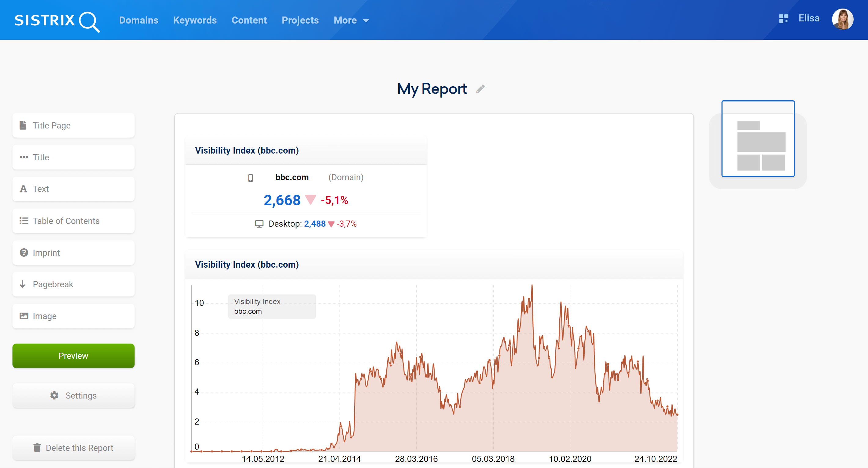Open the Projects menu item
868x468 pixels.
[x=300, y=20]
